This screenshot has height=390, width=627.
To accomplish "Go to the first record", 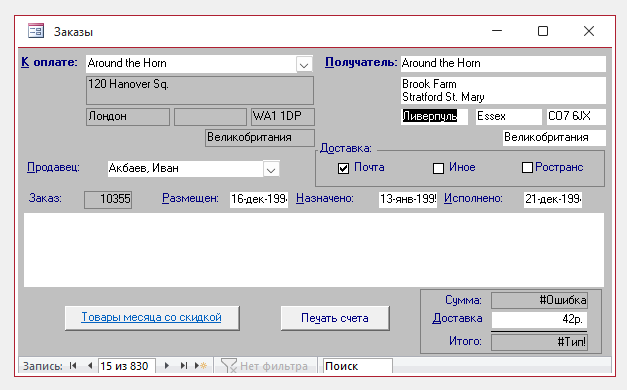I will (x=73, y=366).
